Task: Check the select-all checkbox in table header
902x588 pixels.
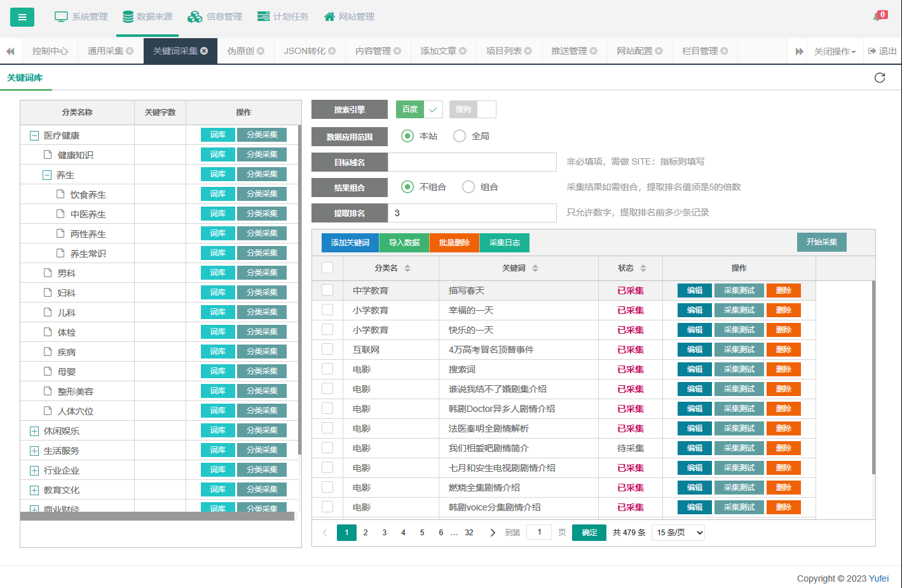Action: [x=327, y=268]
